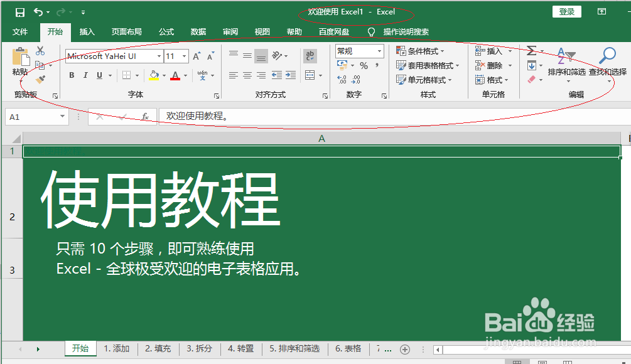The image size is (631, 364).
Task: Toggle Bottom Align
Action: click(261, 56)
